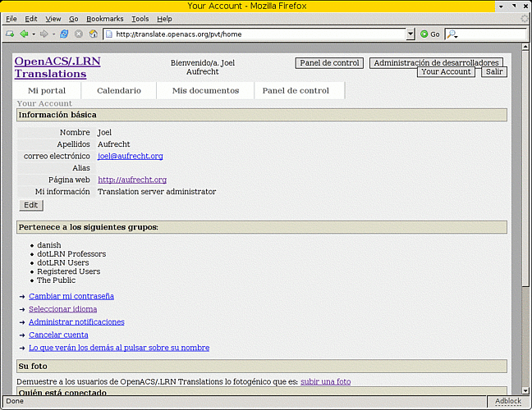The height and width of the screenshot is (410, 532).
Task: Reload the current page
Action: tap(64, 34)
